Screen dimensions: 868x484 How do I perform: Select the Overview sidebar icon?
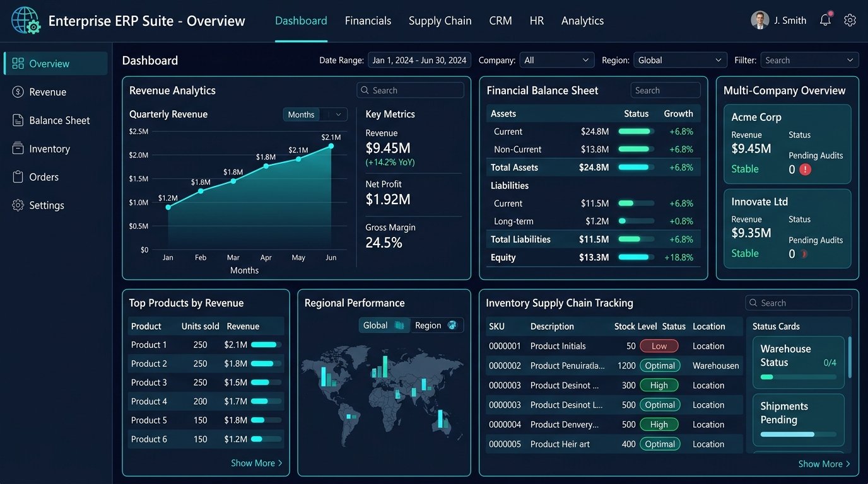click(18, 64)
